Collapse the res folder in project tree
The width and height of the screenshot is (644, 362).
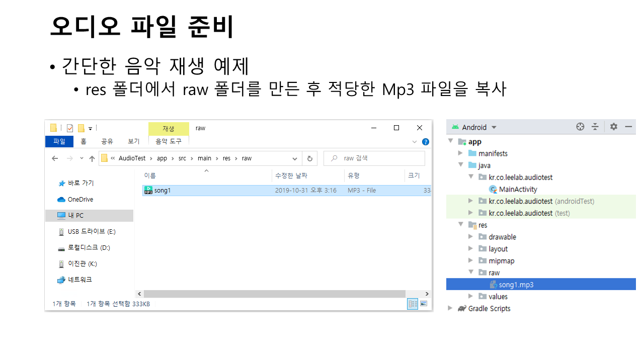coord(460,225)
